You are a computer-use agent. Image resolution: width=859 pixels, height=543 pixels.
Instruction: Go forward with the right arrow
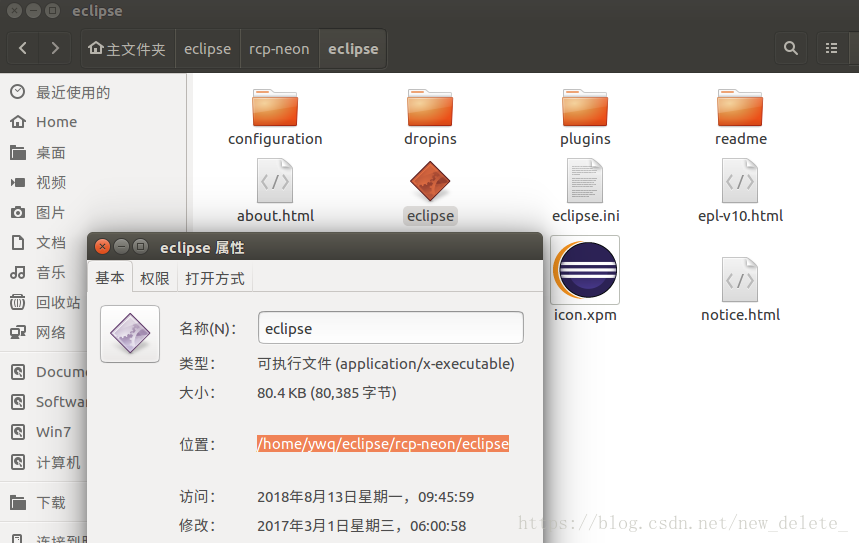[x=55, y=48]
